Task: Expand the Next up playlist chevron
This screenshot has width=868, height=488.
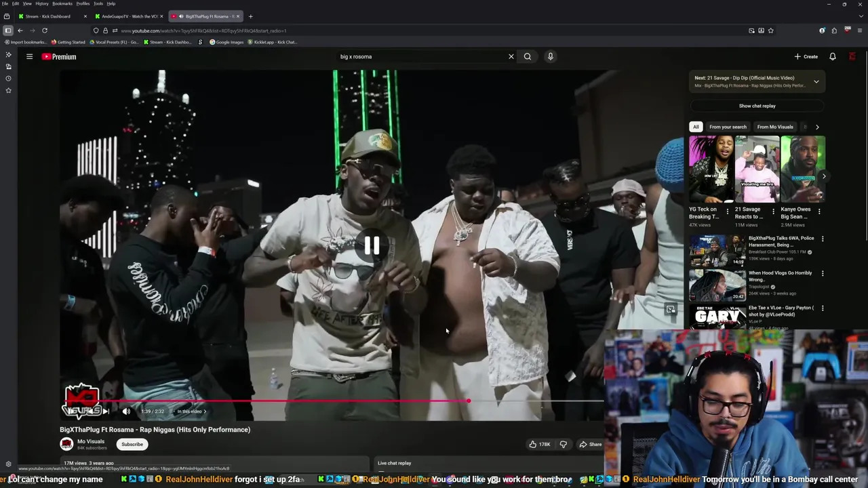Action: coord(816,81)
